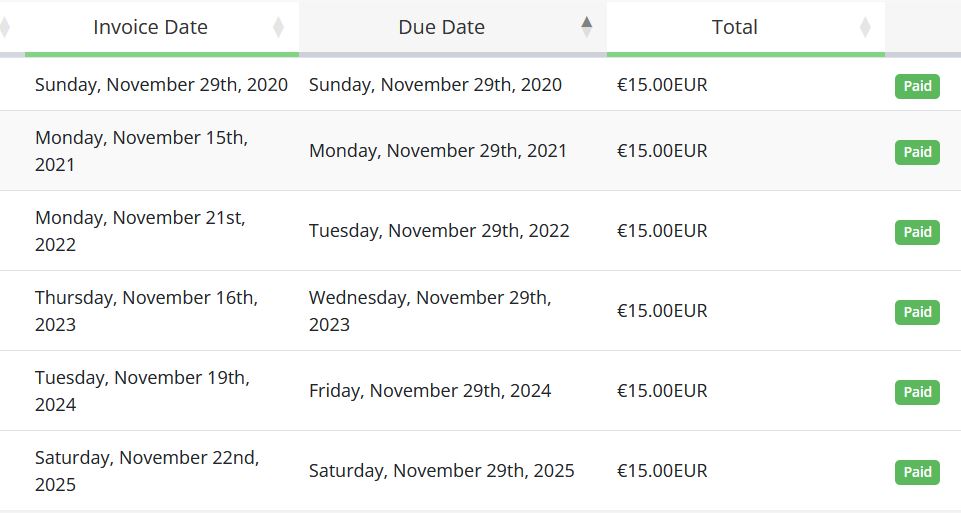Image resolution: width=961 pixels, height=513 pixels.
Task: Click the Due Date ascending sort arrow icon
Action: point(587,23)
